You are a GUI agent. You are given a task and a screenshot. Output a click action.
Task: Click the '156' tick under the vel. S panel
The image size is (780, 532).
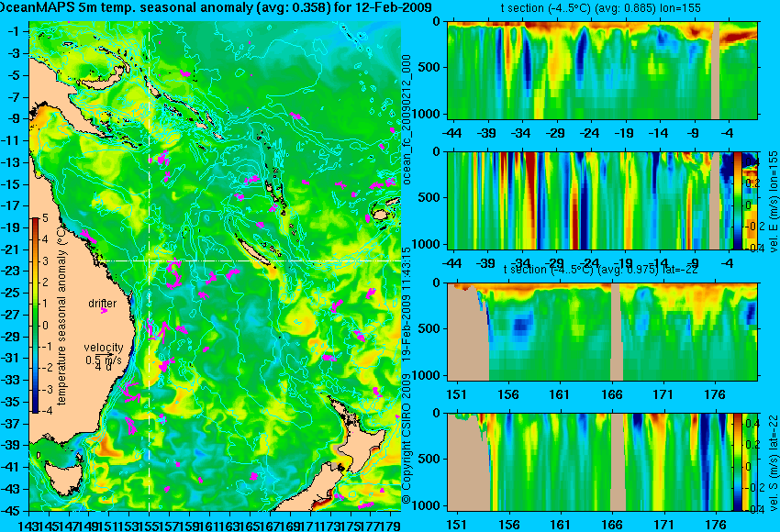point(508,525)
